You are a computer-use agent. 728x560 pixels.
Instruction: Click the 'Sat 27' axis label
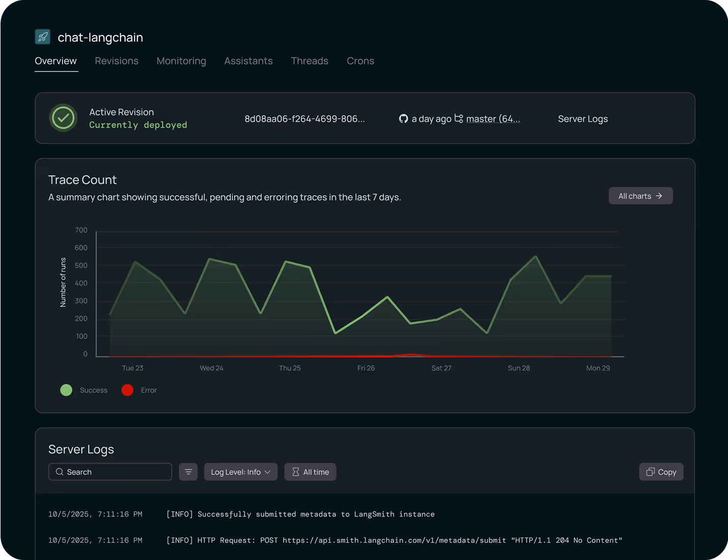(x=441, y=368)
